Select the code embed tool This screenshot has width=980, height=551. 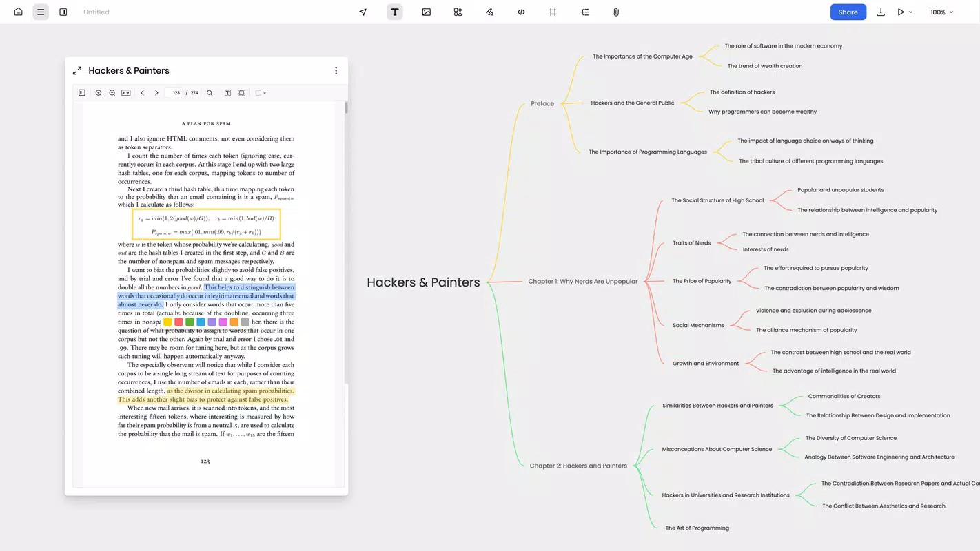coord(522,12)
